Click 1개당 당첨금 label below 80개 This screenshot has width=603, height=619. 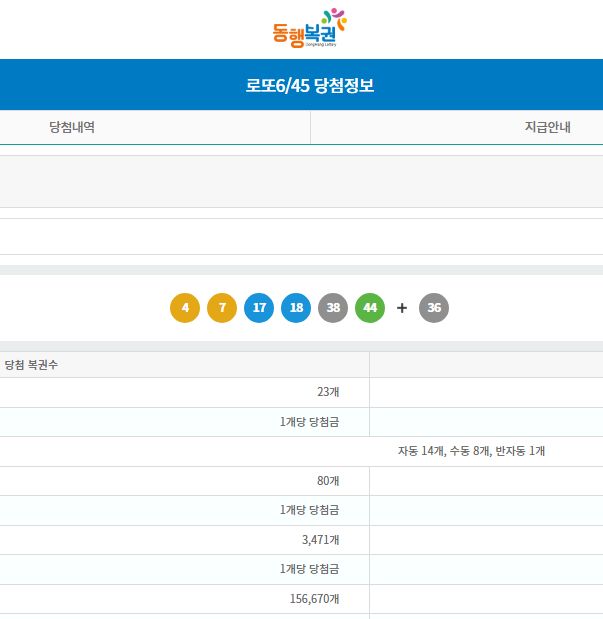pyautogui.click(x=310, y=510)
